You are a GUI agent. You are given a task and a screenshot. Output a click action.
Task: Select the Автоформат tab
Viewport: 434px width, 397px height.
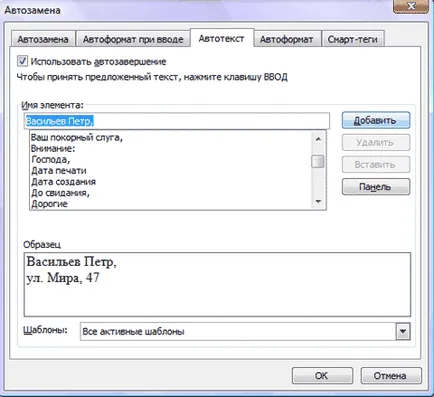286,39
